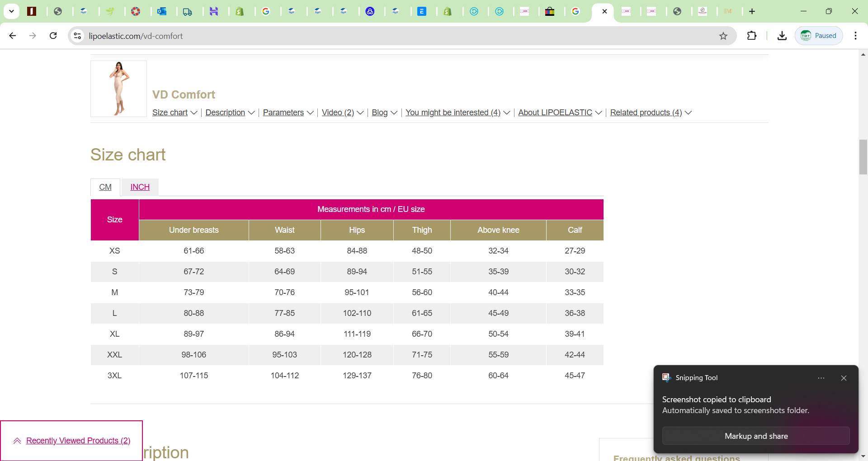Select the CM tab of size chart
Image resolution: width=868 pixels, height=461 pixels.
pos(105,187)
